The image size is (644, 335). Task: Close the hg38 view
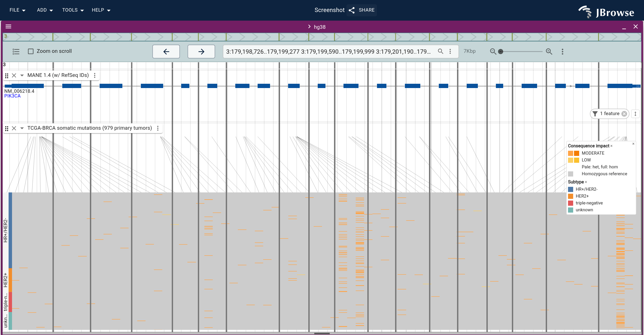[635, 26]
